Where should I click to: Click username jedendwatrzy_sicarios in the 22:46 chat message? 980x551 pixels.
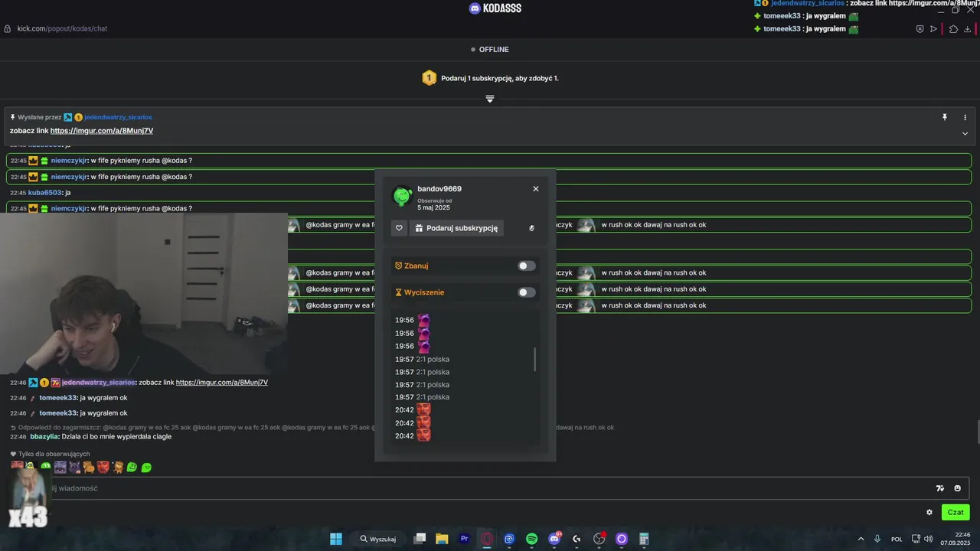point(99,383)
